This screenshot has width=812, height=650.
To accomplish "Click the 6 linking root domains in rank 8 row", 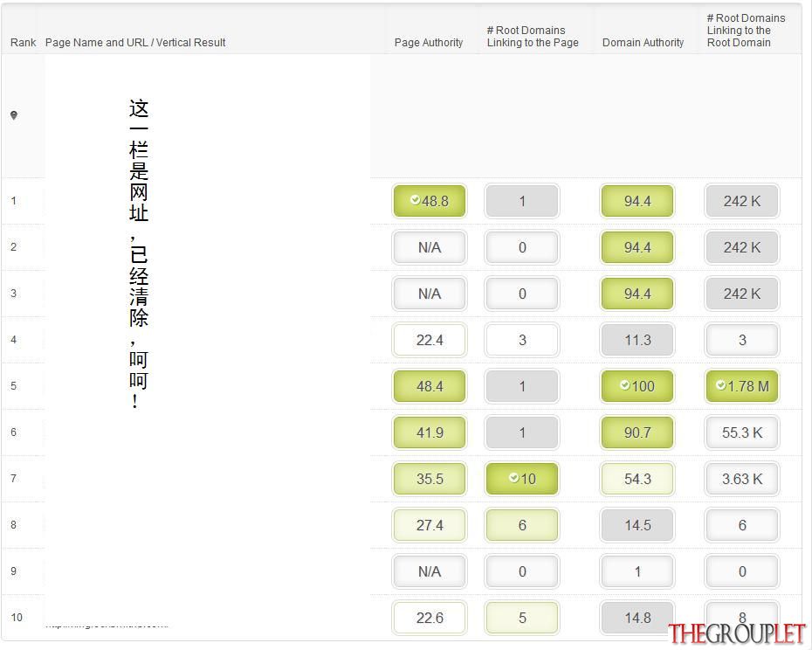I will 522,525.
